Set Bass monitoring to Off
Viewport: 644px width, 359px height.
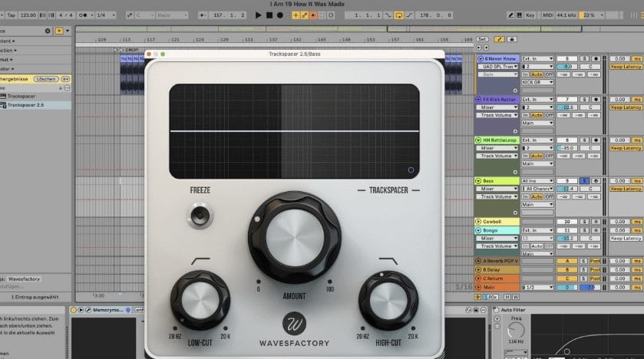click(549, 196)
